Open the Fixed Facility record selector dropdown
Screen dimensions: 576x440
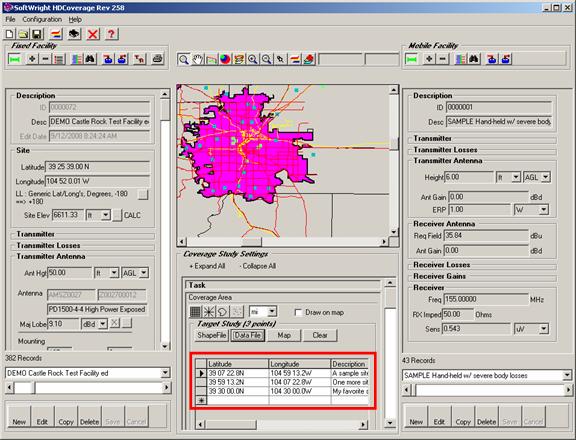pos(165,373)
